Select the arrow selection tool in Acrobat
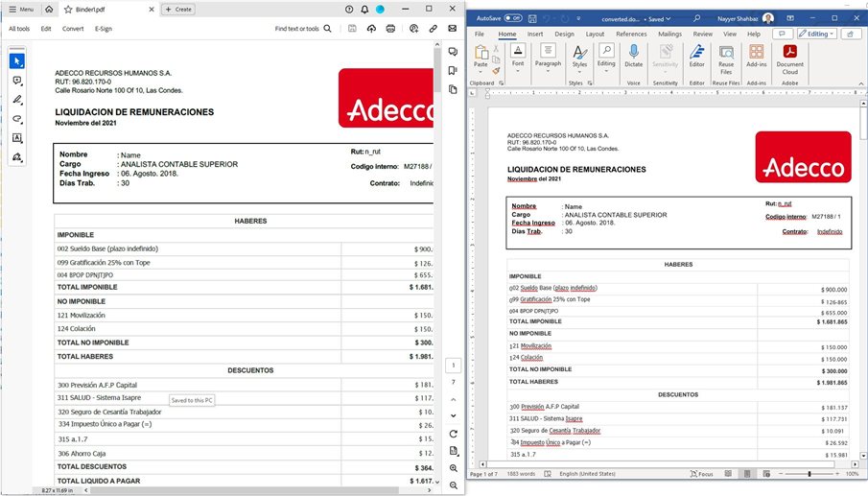868x496 pixels. (x=17, y=61)
